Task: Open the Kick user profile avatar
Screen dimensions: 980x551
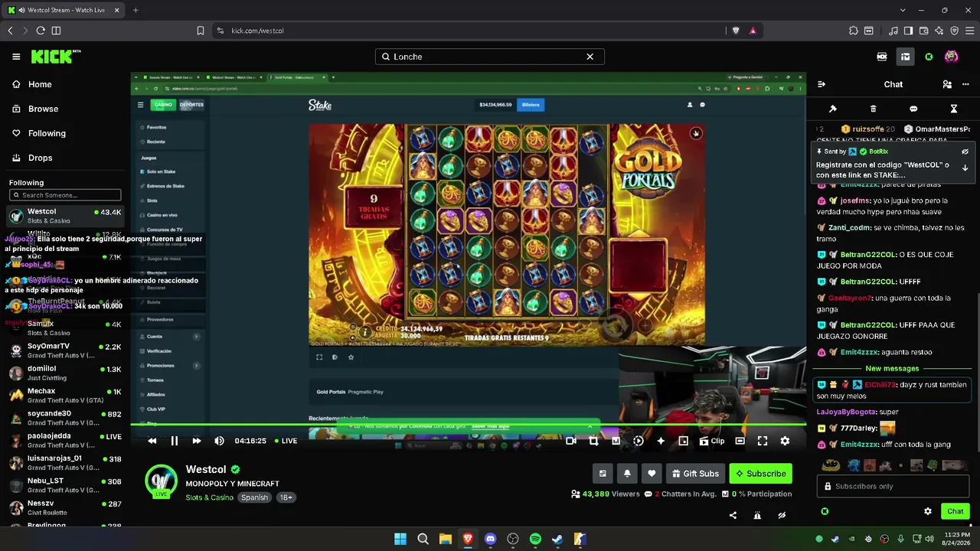Action: click(x=951, y=57)
